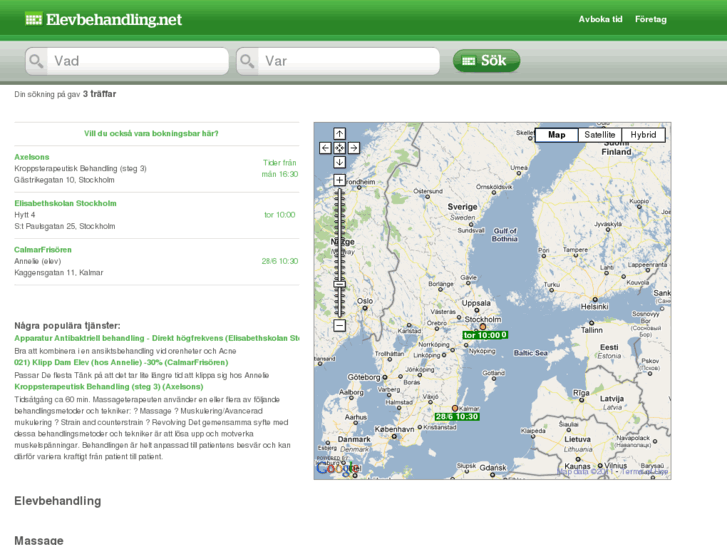
Task: Click 'Gästrikegatan 10, Stockholm' address text
Action: click(64, 180)
